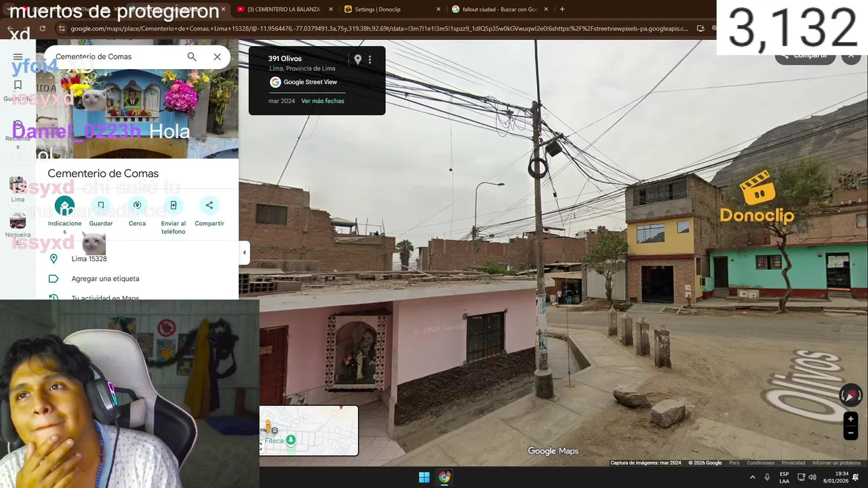Open the Windows Start menu
Viewport: 868px width, 488px height.
pos(424,477)
